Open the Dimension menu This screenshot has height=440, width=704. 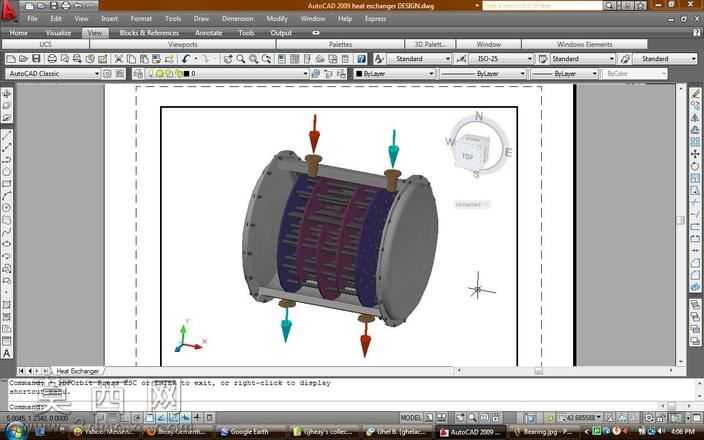coord(238,19)
